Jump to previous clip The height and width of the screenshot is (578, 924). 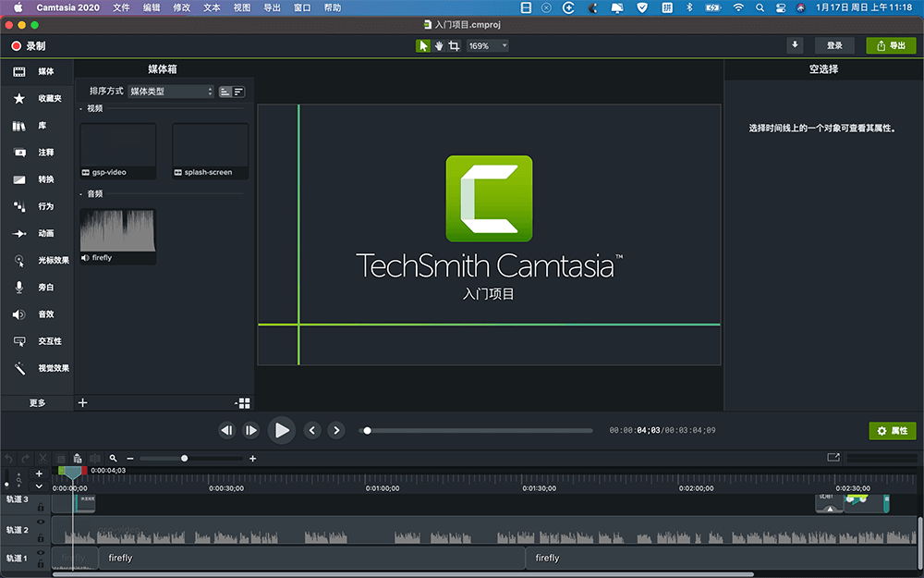312,431
